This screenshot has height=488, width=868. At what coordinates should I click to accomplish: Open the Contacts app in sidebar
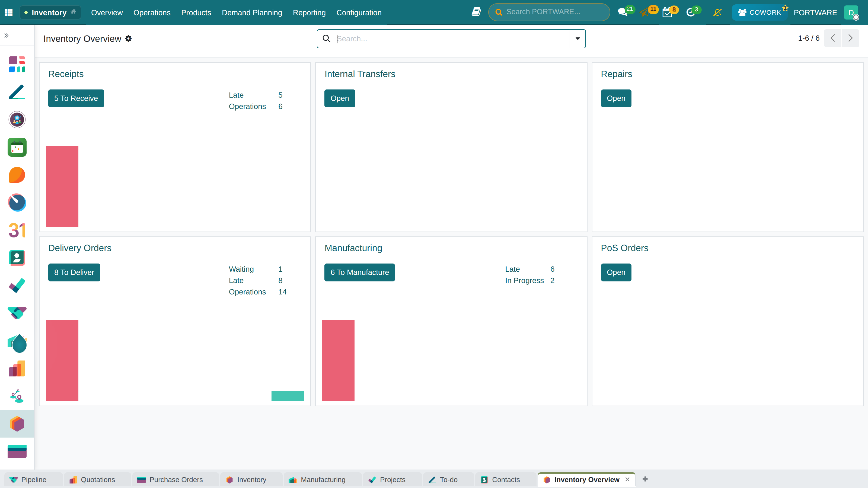click(17, 258)
